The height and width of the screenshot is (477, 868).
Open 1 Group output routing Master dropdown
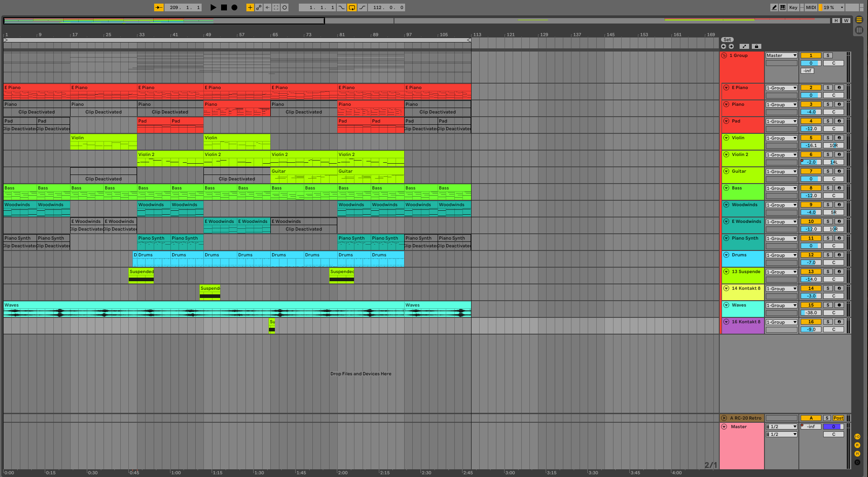782,56
